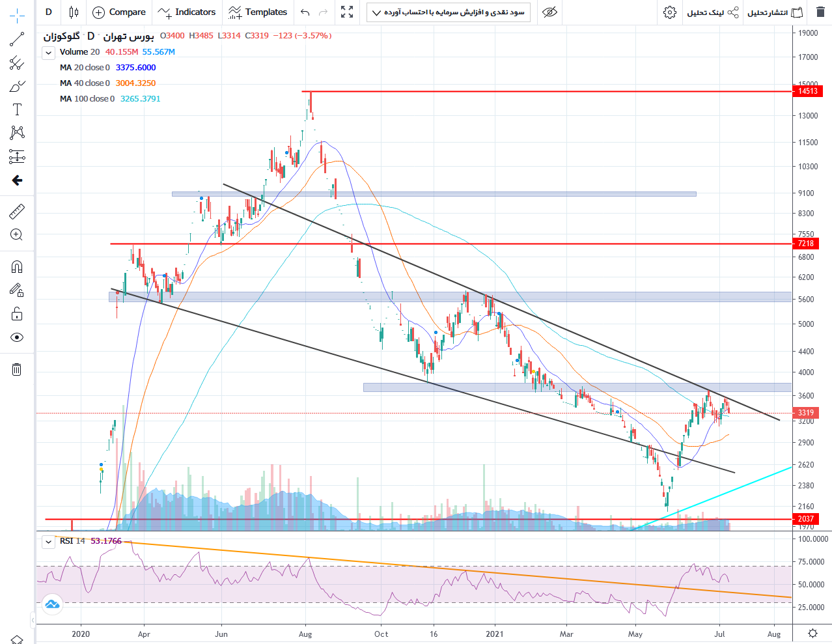Open the ruler measure tool
The width and height of the screenshot is (832, 644).
pyautogui.click(x=17, y=211)
